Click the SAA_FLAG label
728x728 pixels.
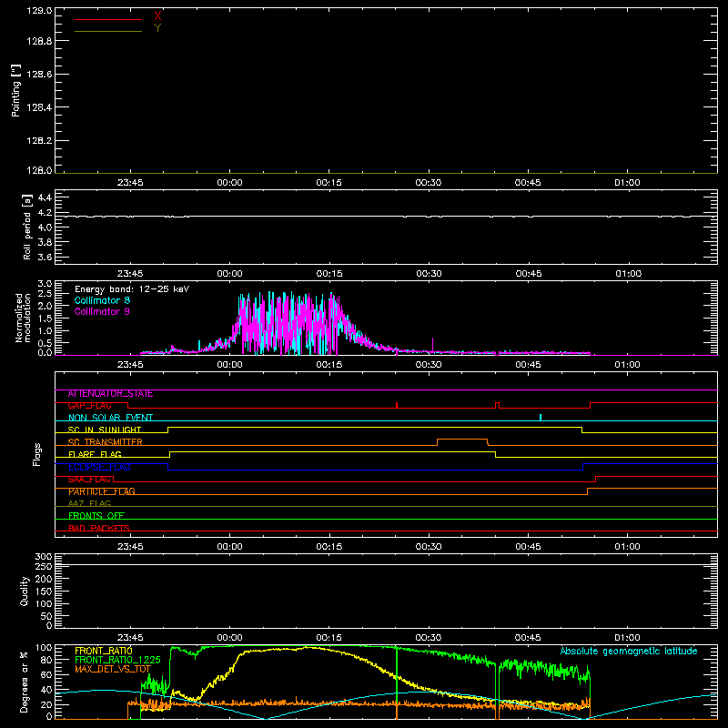pos(89,480)
